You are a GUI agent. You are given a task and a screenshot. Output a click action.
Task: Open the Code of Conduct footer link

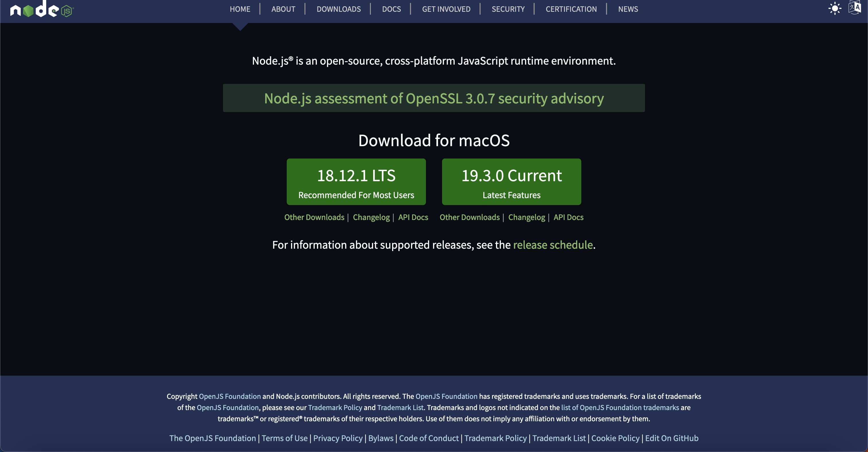point(429,438)
